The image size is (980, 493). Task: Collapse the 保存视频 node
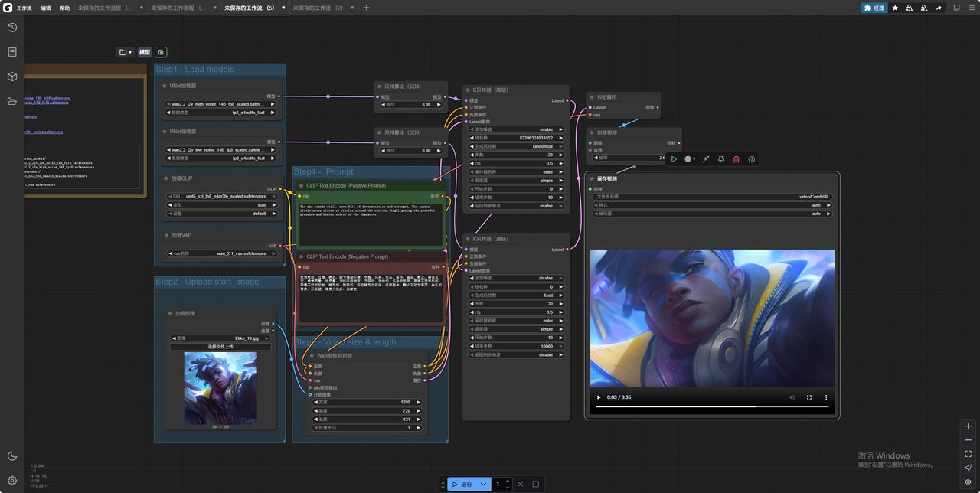[x=591, y=178]
